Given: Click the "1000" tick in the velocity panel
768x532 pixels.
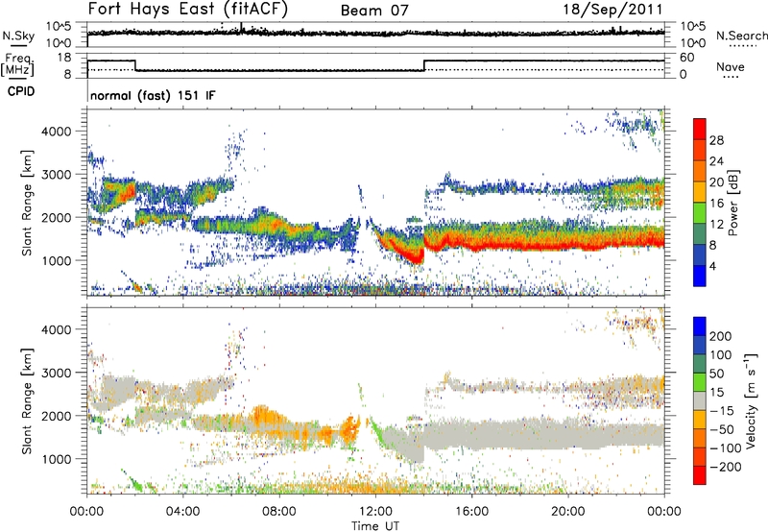Looking at the screenshot, I should (57, 459).
